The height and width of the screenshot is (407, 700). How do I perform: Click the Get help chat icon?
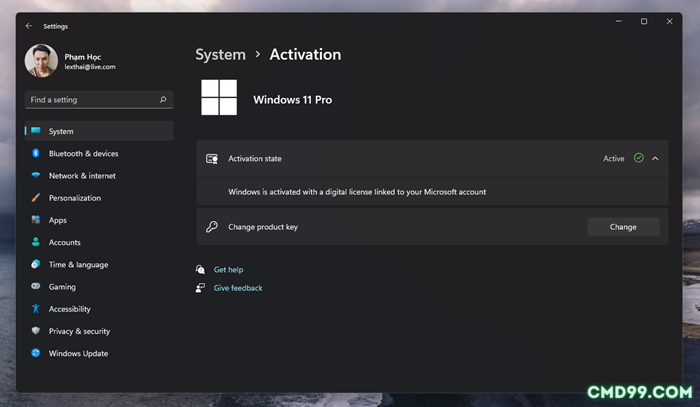coord(200,269)
